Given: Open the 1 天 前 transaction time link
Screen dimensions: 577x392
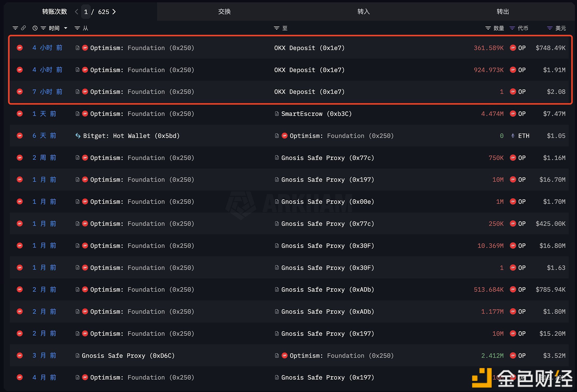Looking at the screenshot, I should [x=44, y=114].
